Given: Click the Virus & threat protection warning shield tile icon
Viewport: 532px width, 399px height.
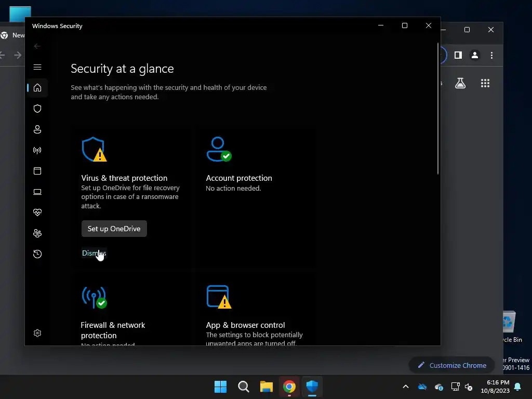Looking at the screenshot, I should [94, 149].
